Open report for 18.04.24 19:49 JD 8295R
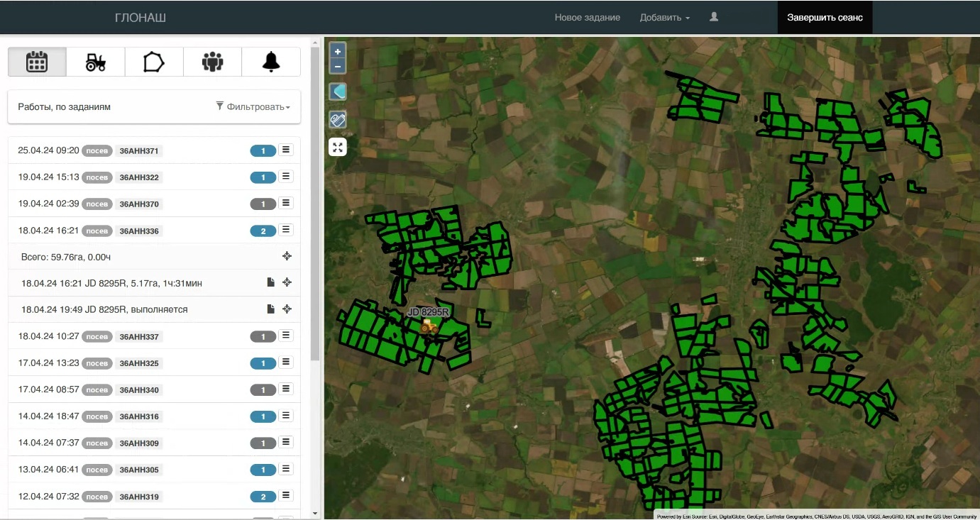Screen dimensions: 980x520 click(x=270, y=309)
